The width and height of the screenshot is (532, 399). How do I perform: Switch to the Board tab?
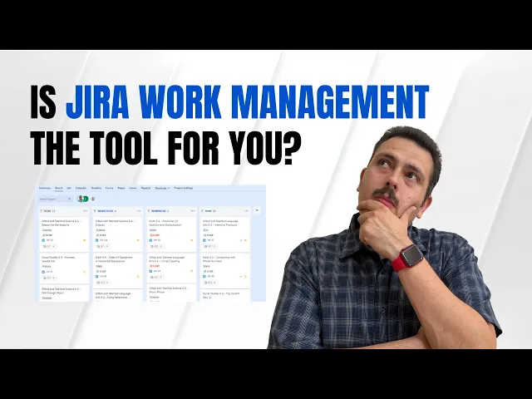[59, 188]
